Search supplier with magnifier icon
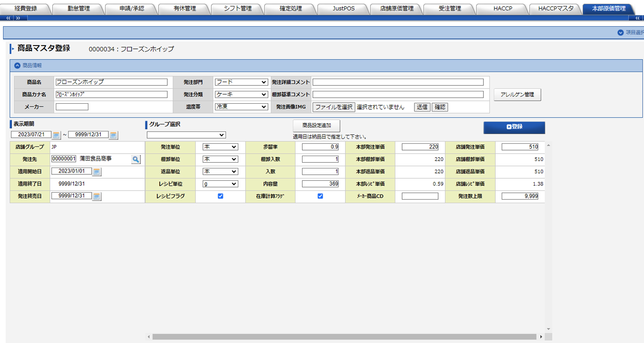This screenshot has width=644, height=343. [x=136, y=159]
